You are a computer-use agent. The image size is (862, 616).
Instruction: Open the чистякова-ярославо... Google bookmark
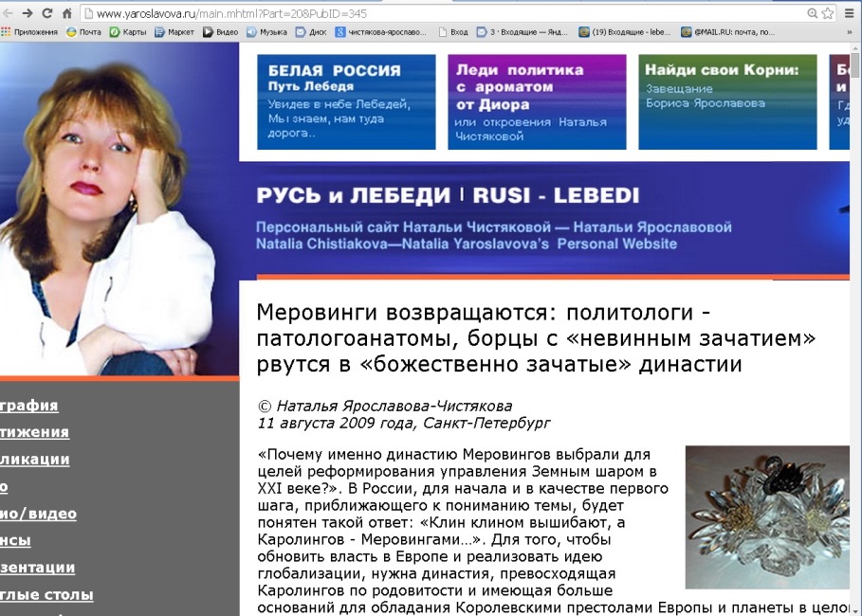pyautogui.click(x=381, y=32)
